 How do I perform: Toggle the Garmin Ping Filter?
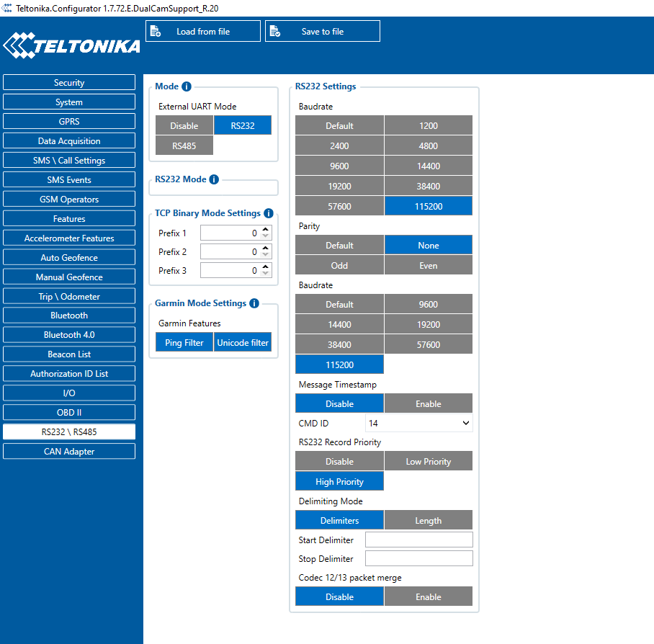(184, 342)
